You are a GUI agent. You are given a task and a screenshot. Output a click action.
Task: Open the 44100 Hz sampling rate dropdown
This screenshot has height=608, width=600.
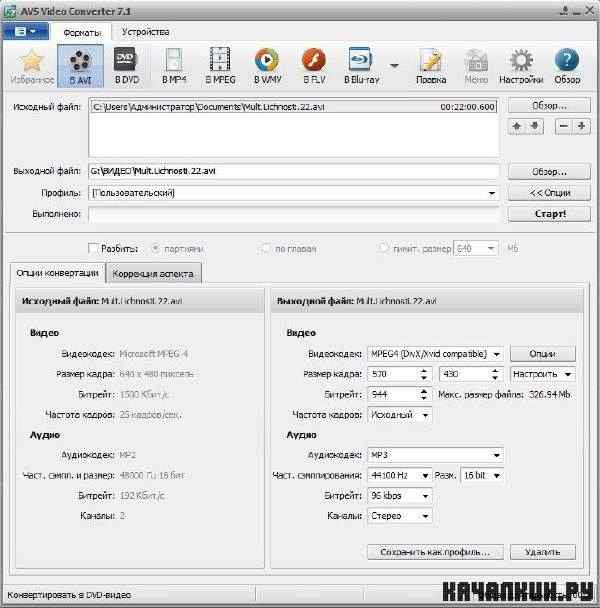point(399,475)
